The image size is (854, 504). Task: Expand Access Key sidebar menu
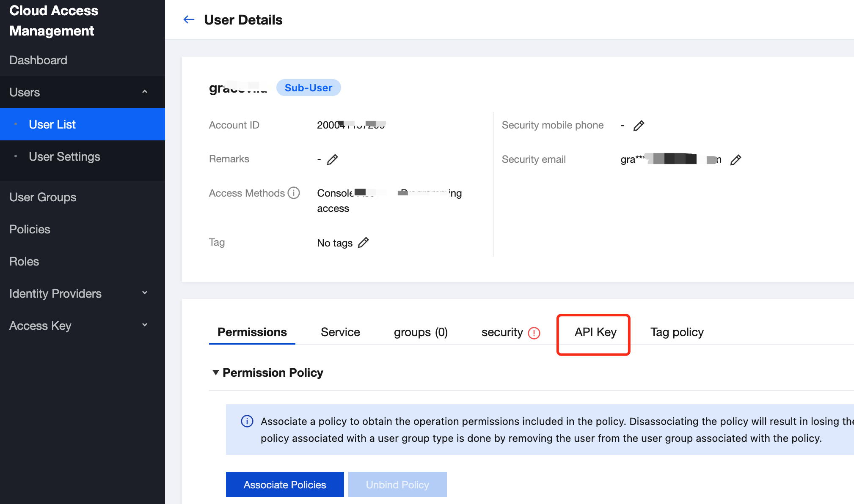click(145, 325)
